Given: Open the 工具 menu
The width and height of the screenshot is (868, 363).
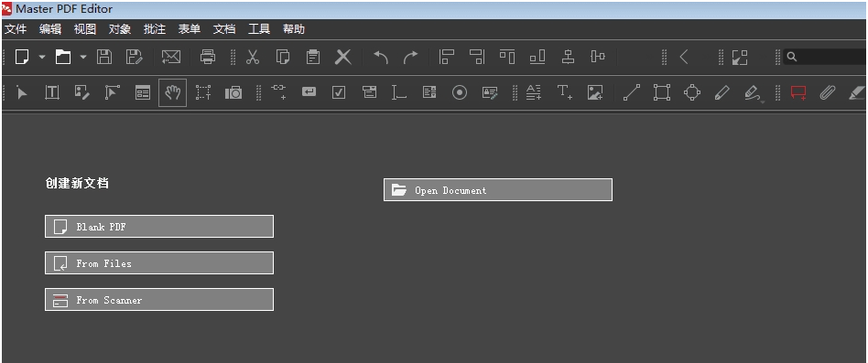Looking at the screenshot, I should (x=259, y=29).
